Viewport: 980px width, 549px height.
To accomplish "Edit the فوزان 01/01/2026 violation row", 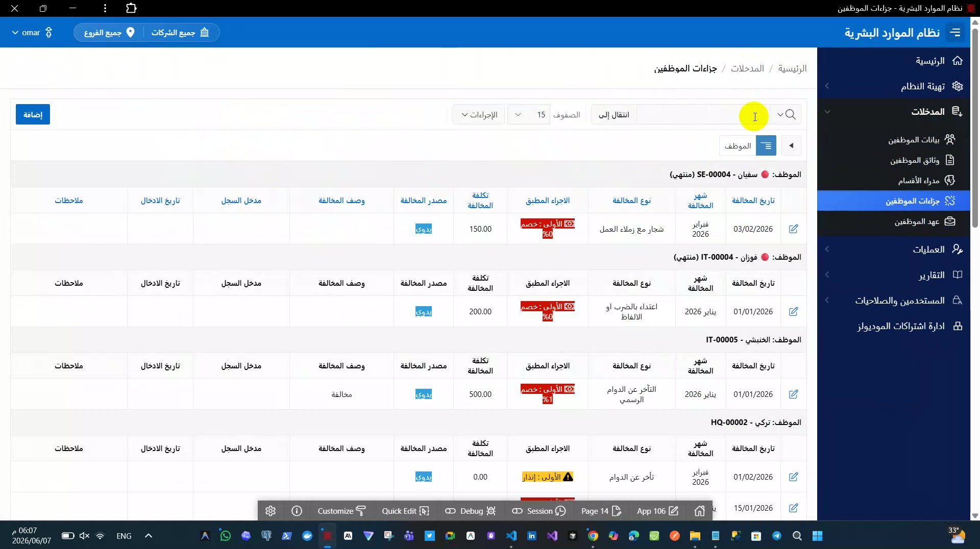I will [793, 312].
